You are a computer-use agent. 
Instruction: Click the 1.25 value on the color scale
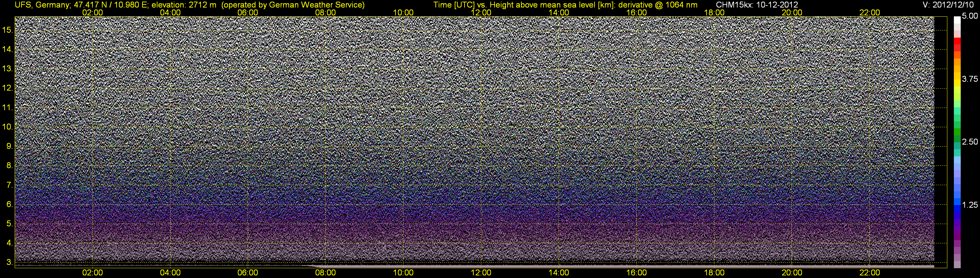[970, 205]
